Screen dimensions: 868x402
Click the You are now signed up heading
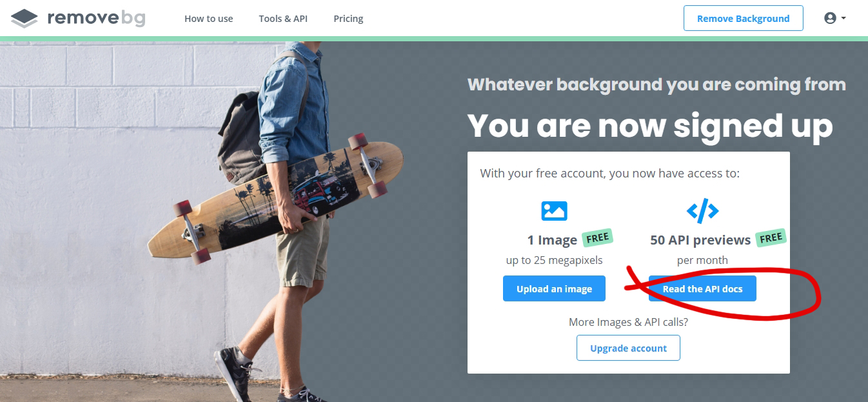(x=649, y=126)
